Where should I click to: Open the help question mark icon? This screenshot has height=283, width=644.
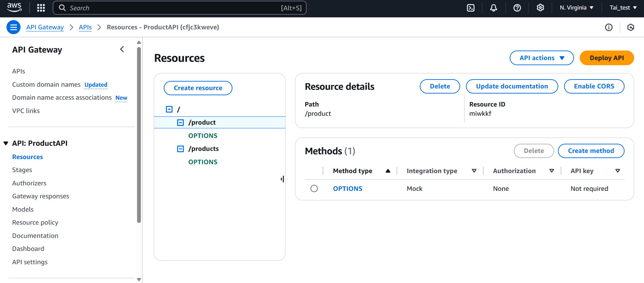pos(517,8)
